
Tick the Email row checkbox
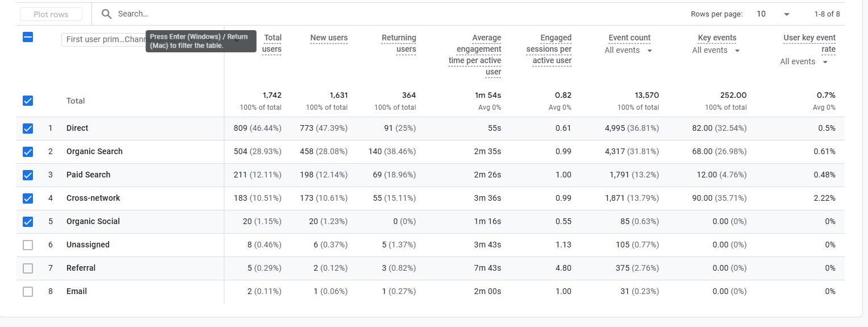(x=28, y=292)
